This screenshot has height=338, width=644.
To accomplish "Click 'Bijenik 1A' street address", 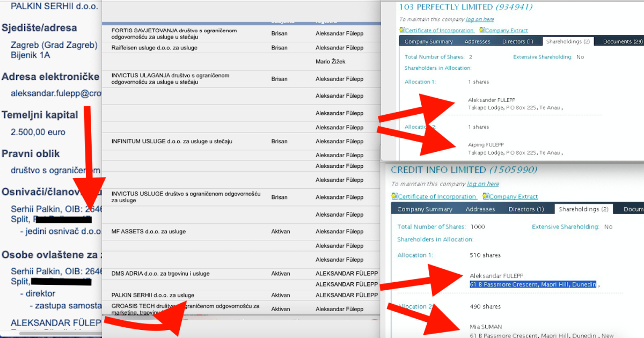I will point(30,55).
